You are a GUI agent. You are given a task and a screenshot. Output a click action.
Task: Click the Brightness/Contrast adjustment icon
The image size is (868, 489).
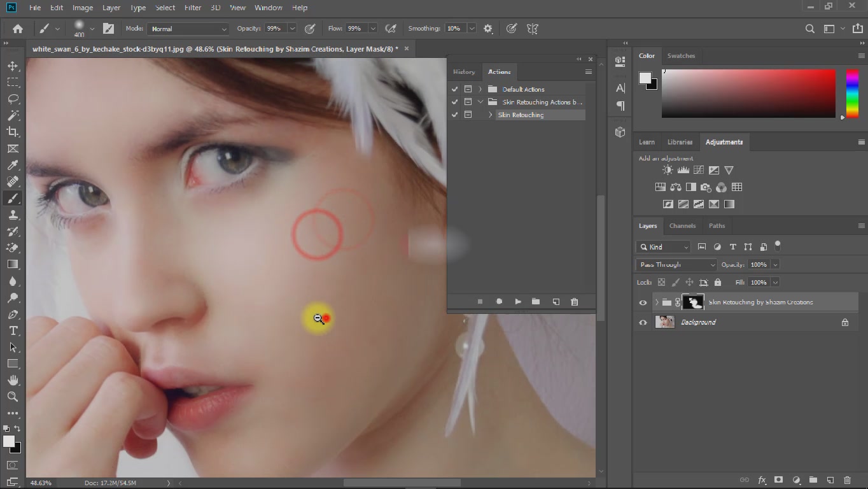coord(668,170)
